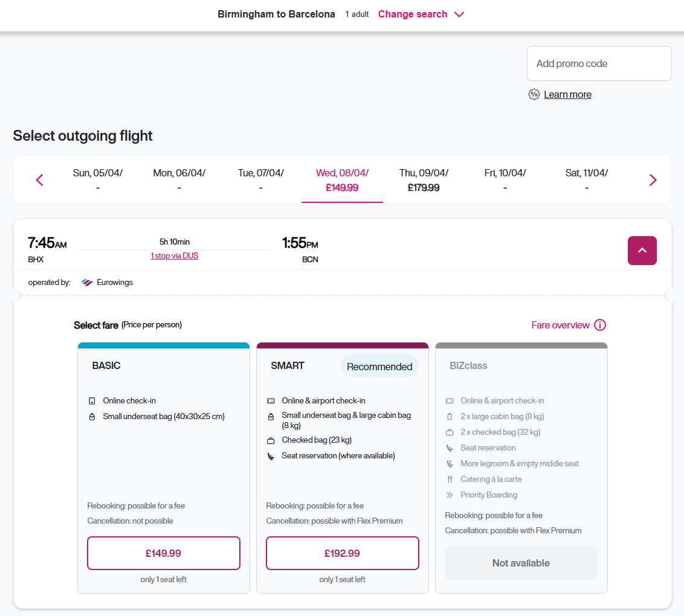Click the Priority Boarding icon in BIZclass
Viewport: 684px width, 616px height.
449,495
